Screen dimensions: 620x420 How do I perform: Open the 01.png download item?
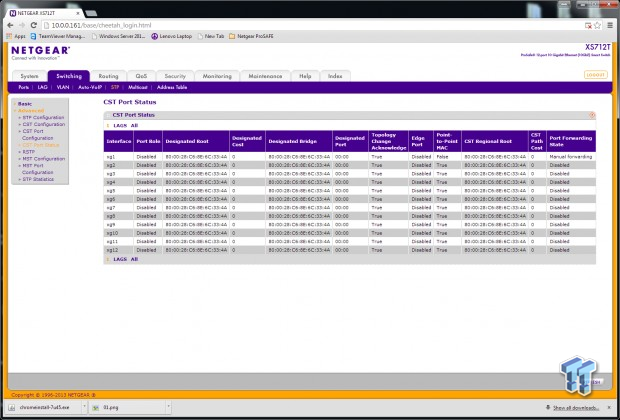click(x=127, y=407)
